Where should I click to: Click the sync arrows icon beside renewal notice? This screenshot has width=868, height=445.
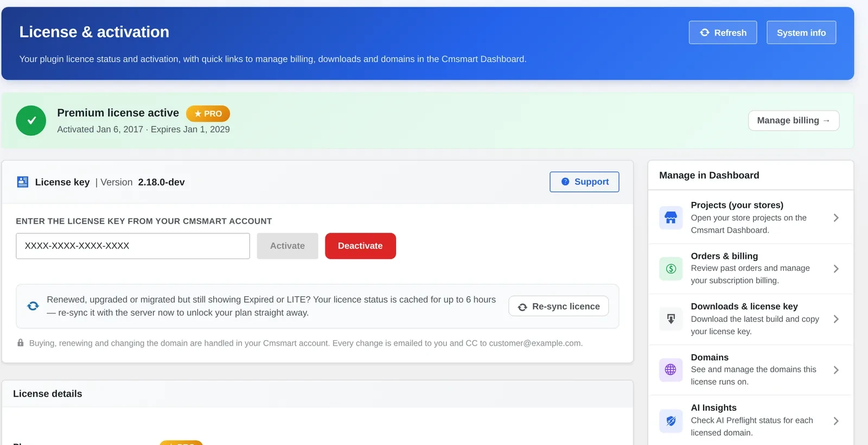tap(33, 306)
